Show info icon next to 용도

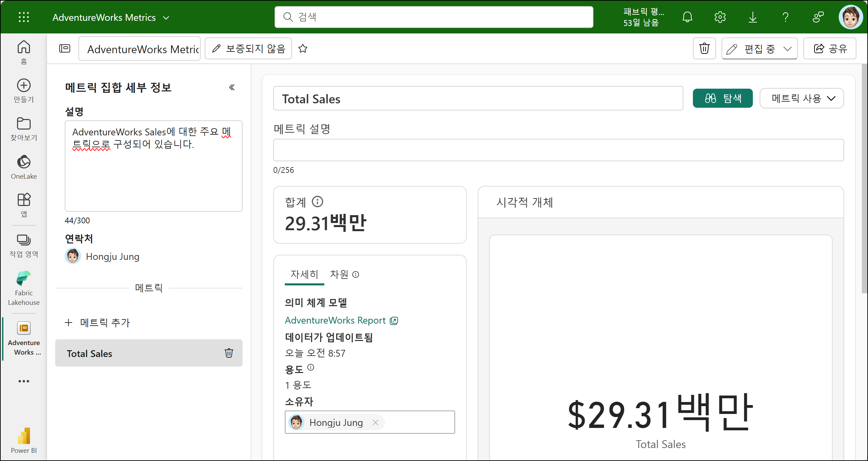(311, 367)
